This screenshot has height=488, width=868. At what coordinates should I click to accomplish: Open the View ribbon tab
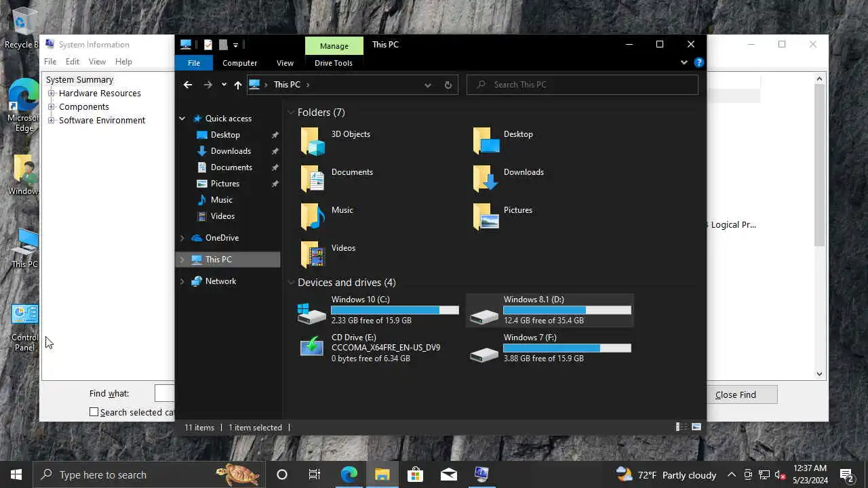pos(285,63)
